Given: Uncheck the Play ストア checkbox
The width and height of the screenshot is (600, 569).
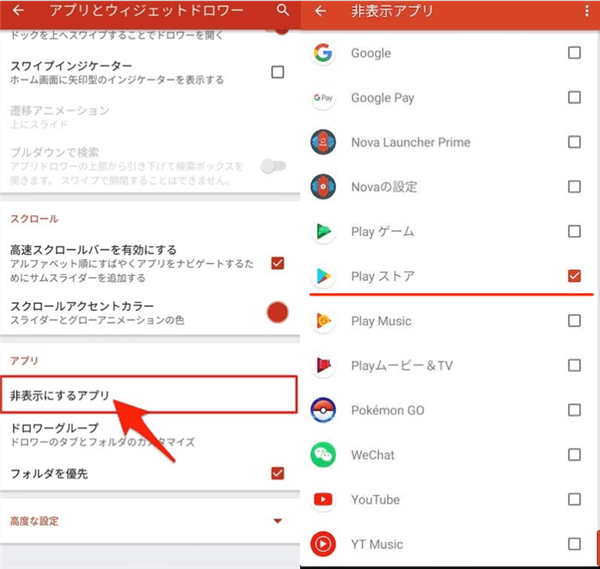Looking at the screenshot, I should 574,276.
